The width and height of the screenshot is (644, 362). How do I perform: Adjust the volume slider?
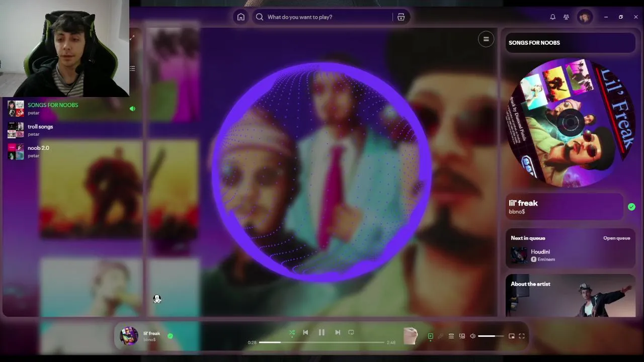tap(491, 336)
